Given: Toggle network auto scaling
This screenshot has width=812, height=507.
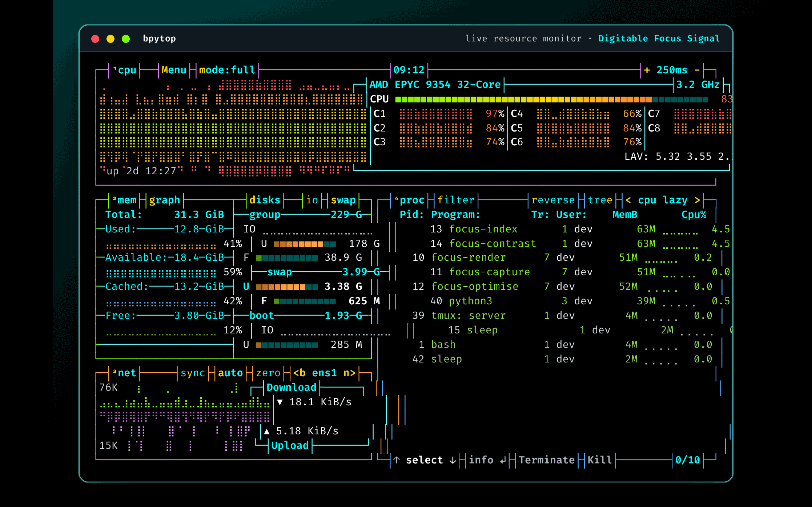Looking at the screenshot, I should (x=230, y=373).
